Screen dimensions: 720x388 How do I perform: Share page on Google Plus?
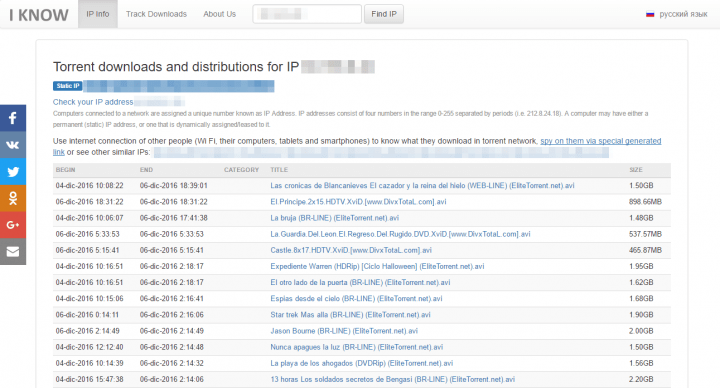coord(13,225)
